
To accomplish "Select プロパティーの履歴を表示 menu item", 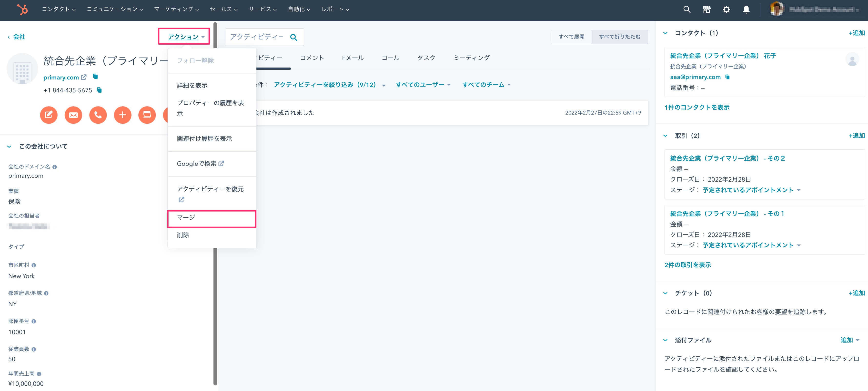I will tap(212, 108).
